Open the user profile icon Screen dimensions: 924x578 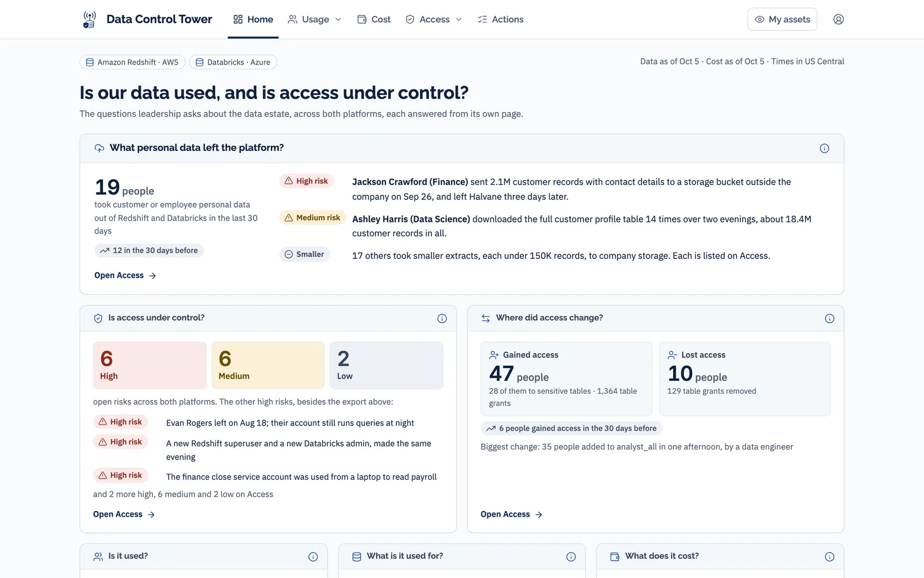(839, 20)
